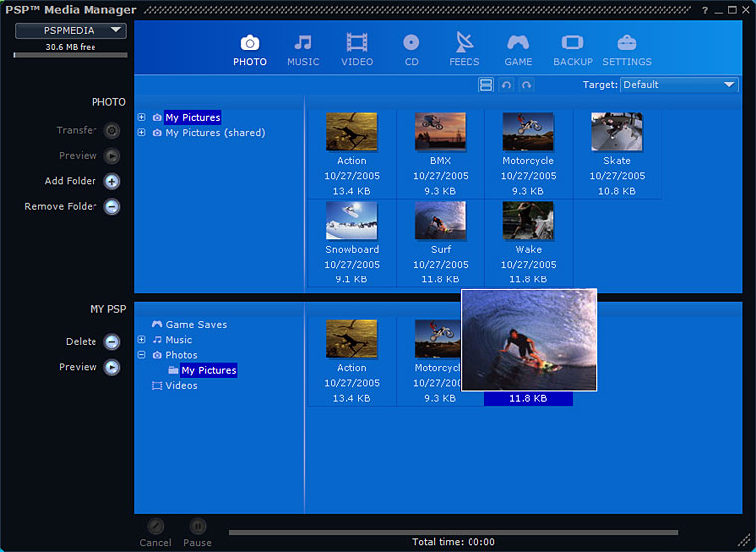
Task: Switch to the VIDEO section
Action: tap(357, 43)
